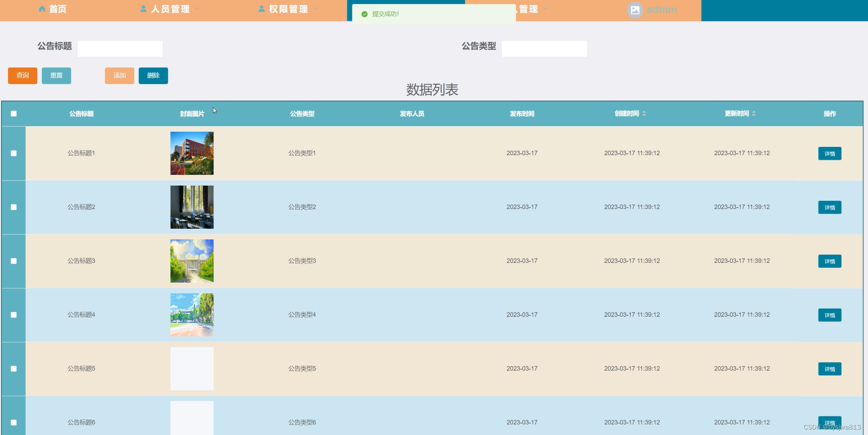Sort by 创建时间 using its sort arrows
Image resolution: width=868 pixels, height=435 pixels.
click(x=644, y=113)
